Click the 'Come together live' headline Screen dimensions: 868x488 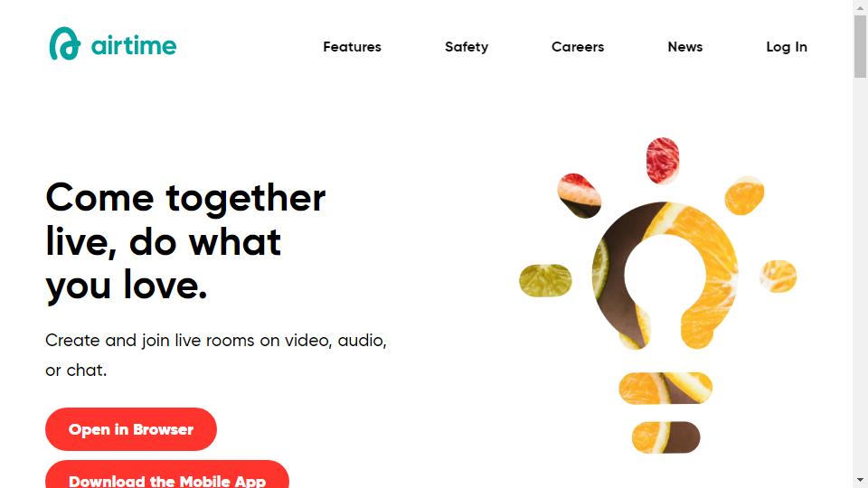click(x=185, y=242)
